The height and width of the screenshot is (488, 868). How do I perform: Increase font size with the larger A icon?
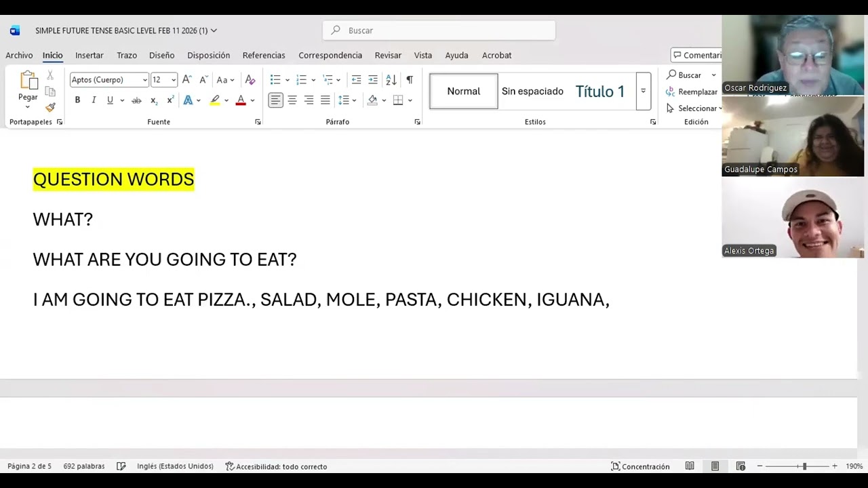187,80
